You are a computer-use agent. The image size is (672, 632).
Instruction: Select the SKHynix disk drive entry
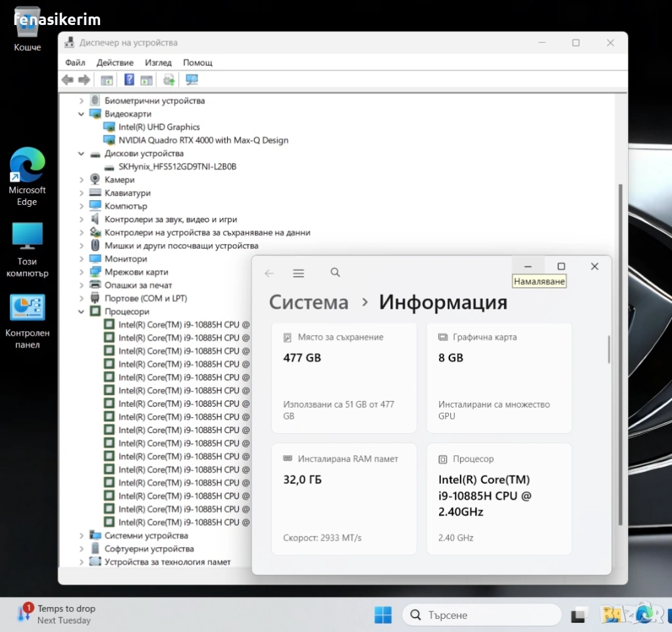pos(177,167)
